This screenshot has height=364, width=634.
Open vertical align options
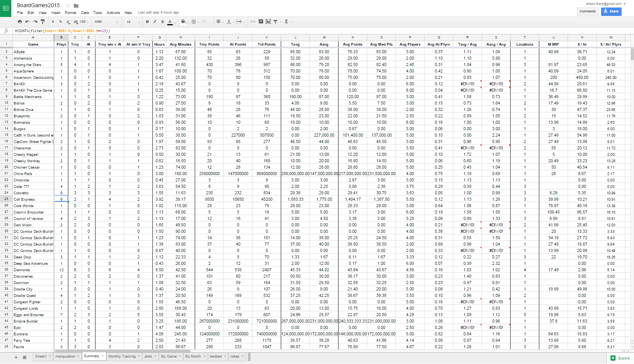tap(229, 22)
